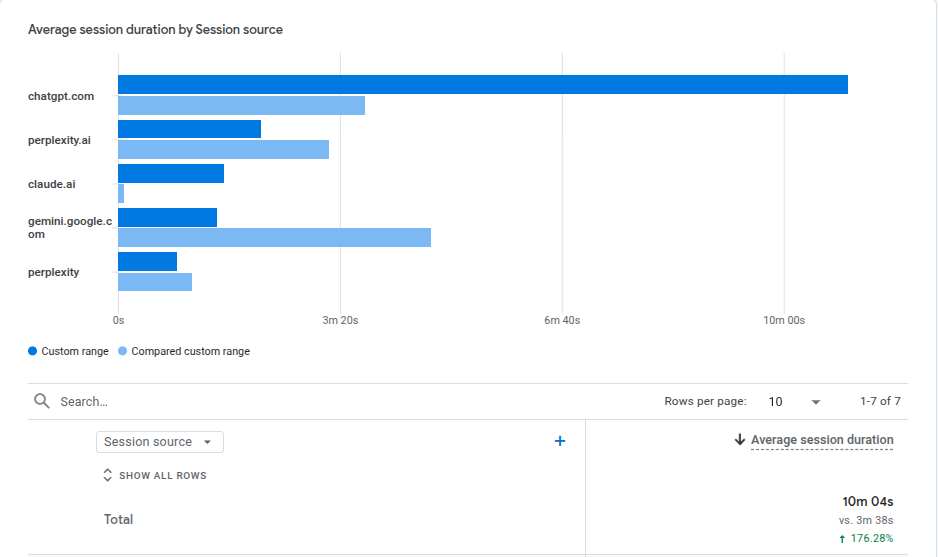Sort by Average session duration column
Image resolution: width=938 pixels, height=557 pixels.
coord(822,440)
